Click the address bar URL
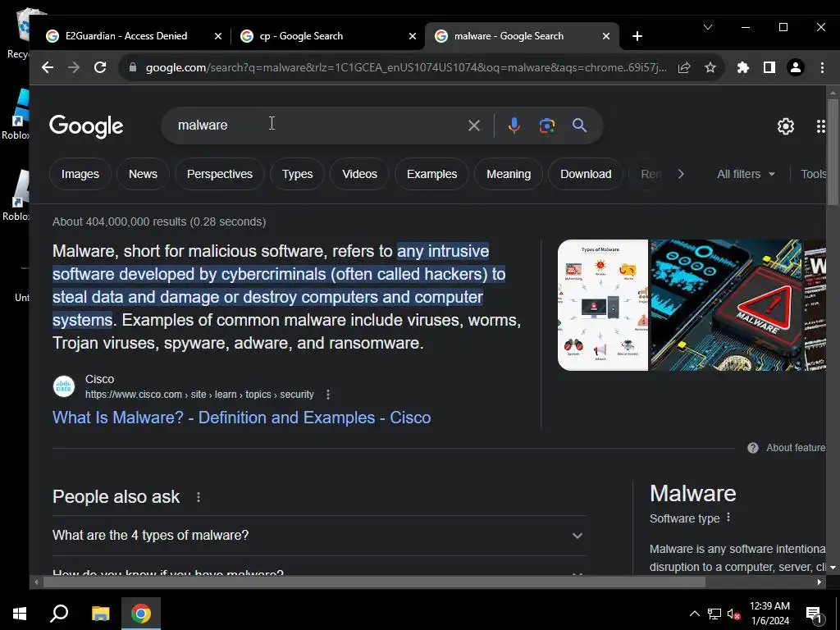Image resolution: width=840 pixels, height=630 pixels. point(406,67)
